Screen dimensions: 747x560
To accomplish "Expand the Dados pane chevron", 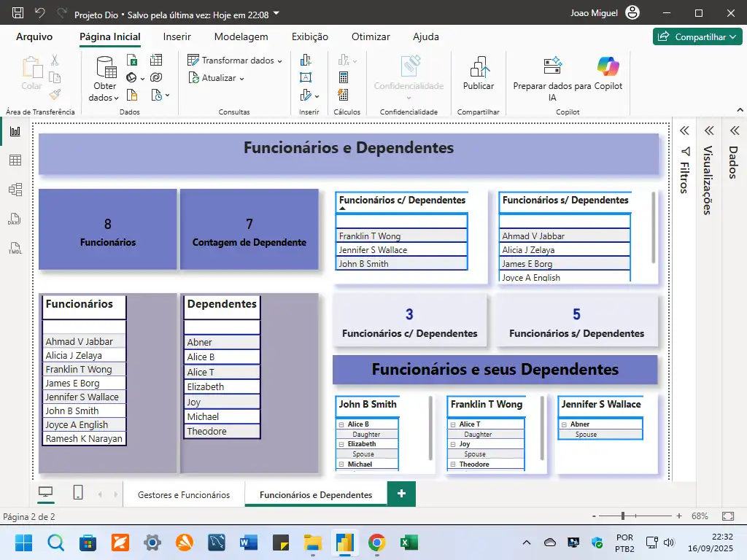I will [735, 131].
